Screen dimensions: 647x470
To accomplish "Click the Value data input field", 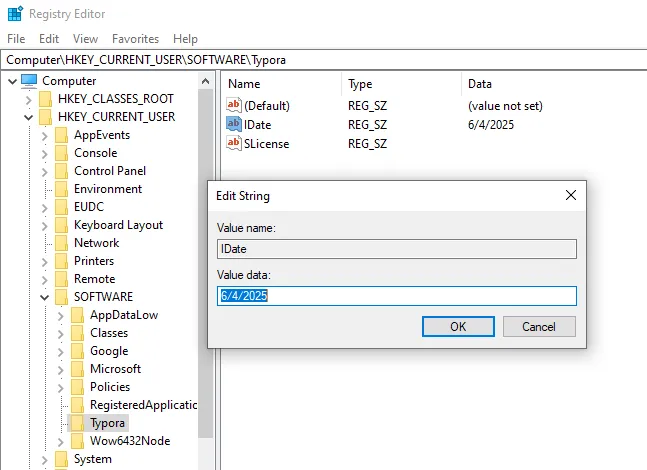I will click(x=397, y=296).
